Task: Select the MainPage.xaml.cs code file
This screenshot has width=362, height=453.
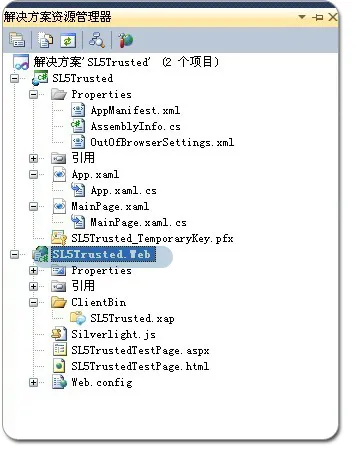Action: click(x=138, y=222)
